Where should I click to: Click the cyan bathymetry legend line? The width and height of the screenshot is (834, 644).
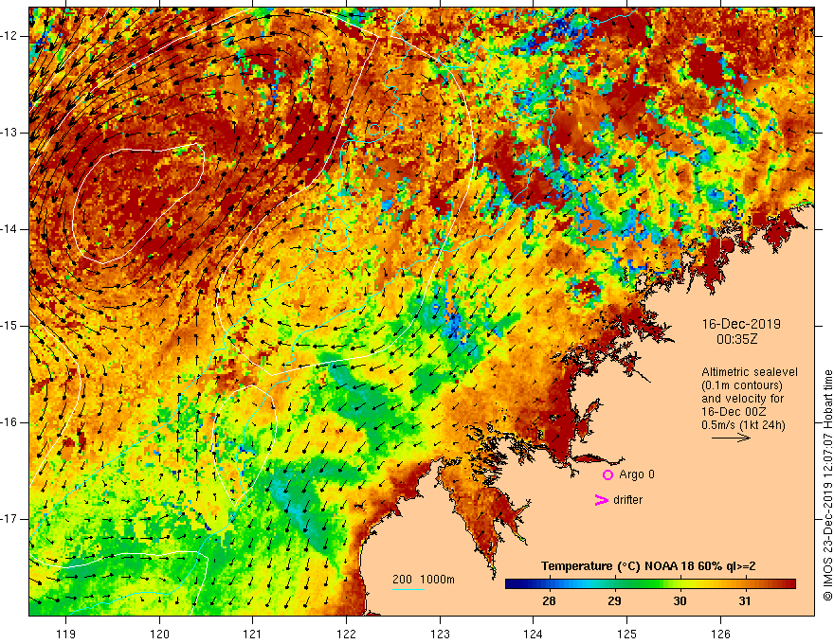tap(408, 589)
